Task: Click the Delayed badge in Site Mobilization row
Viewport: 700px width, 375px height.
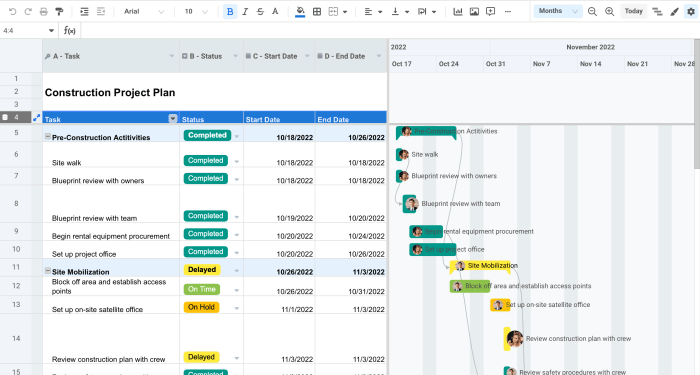Action: (202, 270)
